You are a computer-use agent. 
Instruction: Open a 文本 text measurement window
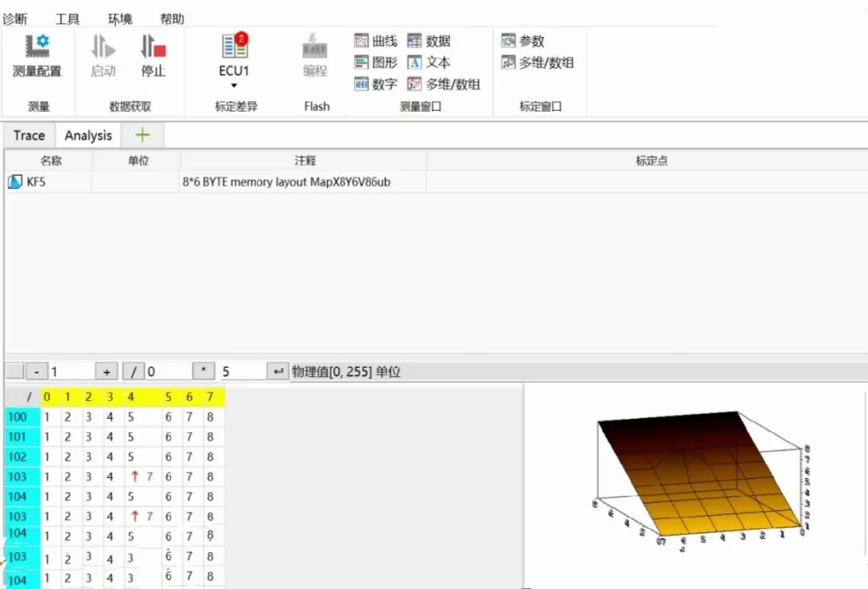429,63
